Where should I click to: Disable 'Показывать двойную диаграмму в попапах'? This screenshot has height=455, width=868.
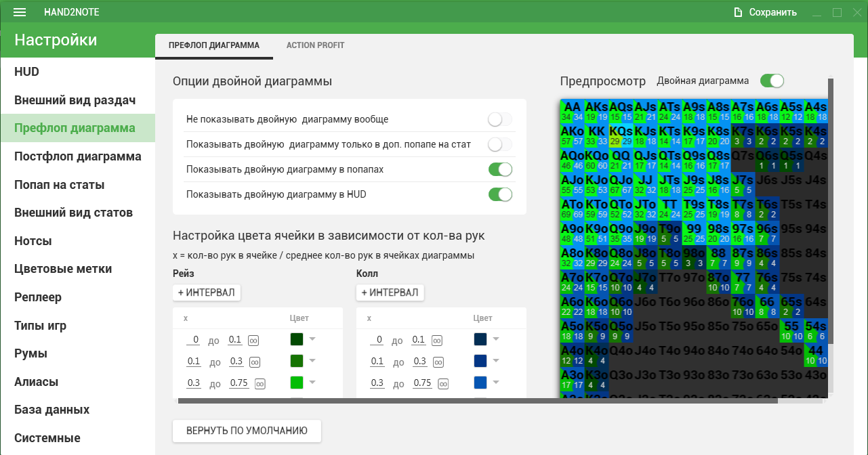point(500,169)
